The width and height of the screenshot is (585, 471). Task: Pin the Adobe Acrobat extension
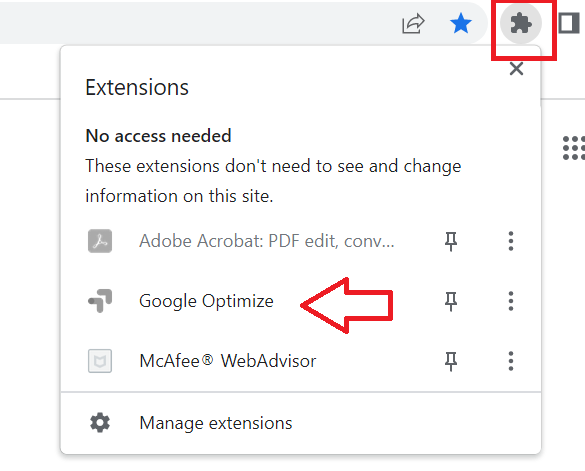tap(451, 241)
